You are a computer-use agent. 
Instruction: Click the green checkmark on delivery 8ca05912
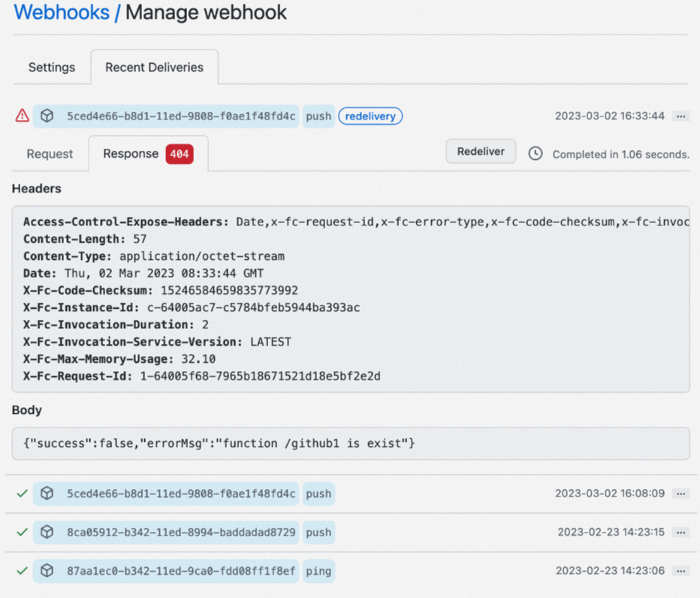coord(22,532)
